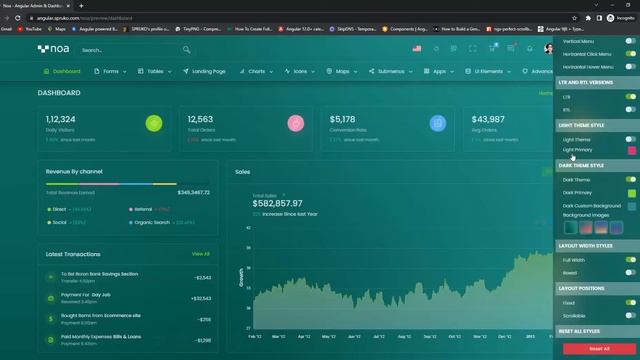Expand the Tables menu dropdown

[x=155, y=71]
